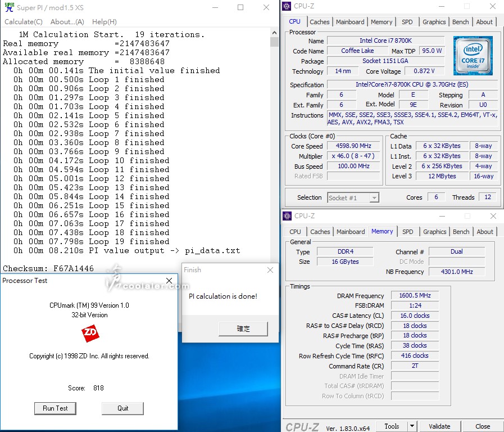504x432 pixels.
Task: Click the Level 3 cache value 12 MBytes
Action: (442, 176)
